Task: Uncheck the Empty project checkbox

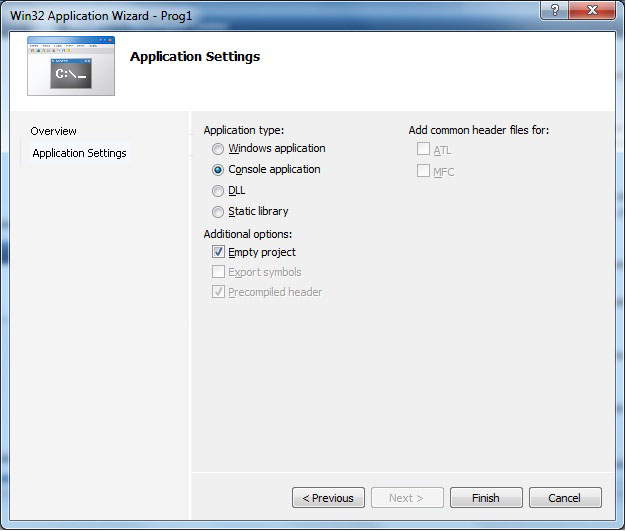Action: click(x=218, y=252)
